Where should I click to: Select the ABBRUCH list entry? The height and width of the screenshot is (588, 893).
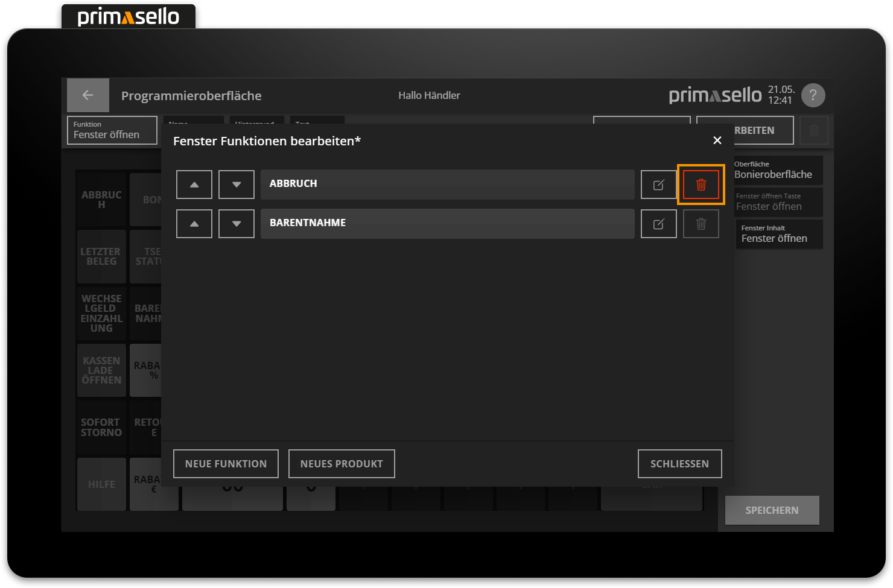click(447, 184)
